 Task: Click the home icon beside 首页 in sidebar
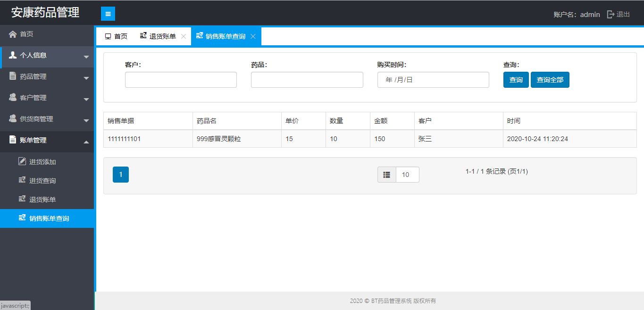click(x=13, y=34)
